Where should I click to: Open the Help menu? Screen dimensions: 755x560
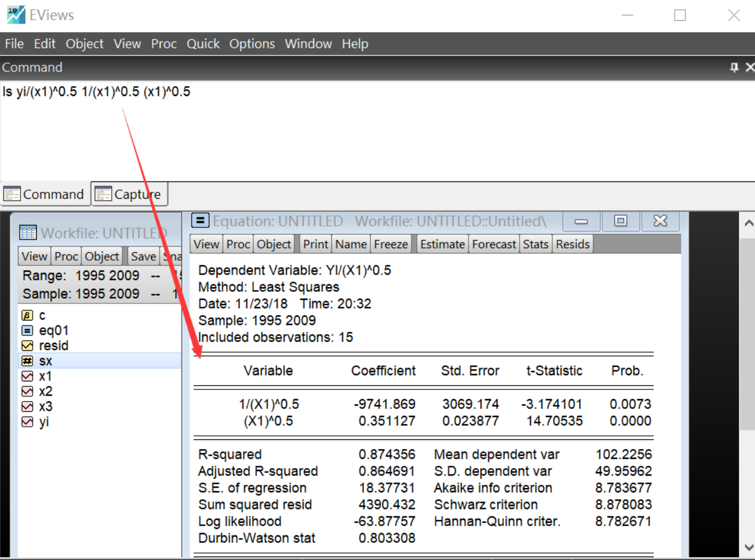point(355,44)
